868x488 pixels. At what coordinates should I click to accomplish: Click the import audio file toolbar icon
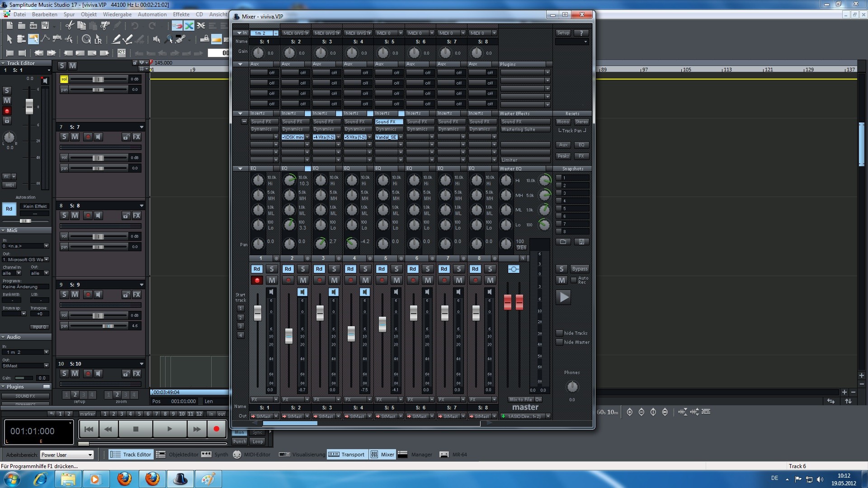pos(33,26)
